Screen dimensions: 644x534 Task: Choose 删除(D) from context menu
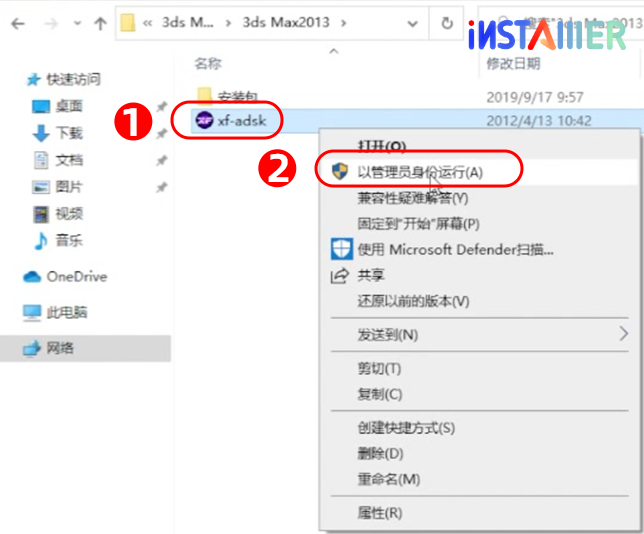380,453
